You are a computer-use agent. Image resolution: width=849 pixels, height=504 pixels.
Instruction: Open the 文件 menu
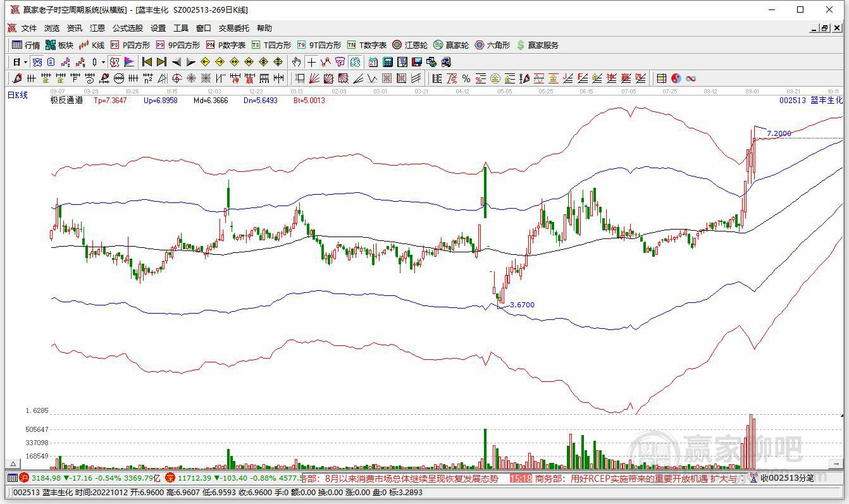click(29, 28)
